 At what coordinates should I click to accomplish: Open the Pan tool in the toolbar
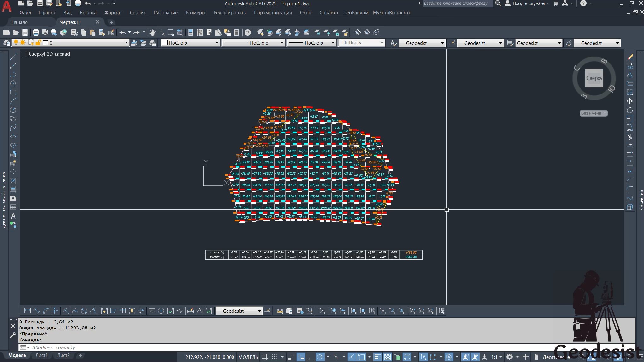coord(152,33)
